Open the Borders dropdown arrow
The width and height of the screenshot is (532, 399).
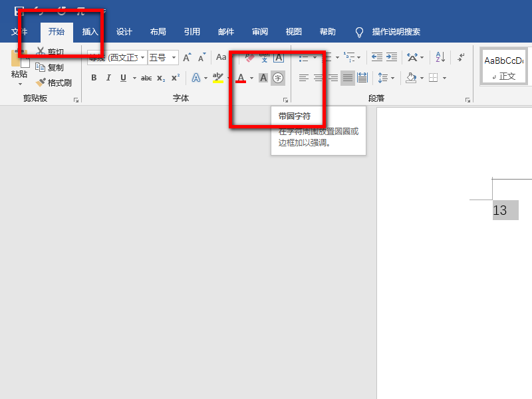444,78
